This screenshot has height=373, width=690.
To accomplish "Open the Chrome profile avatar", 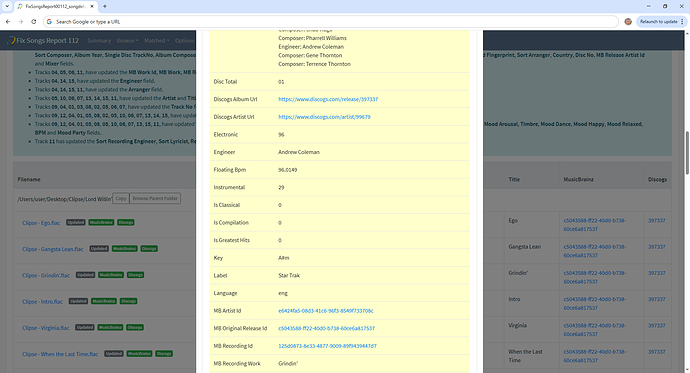I will (628, 22).
